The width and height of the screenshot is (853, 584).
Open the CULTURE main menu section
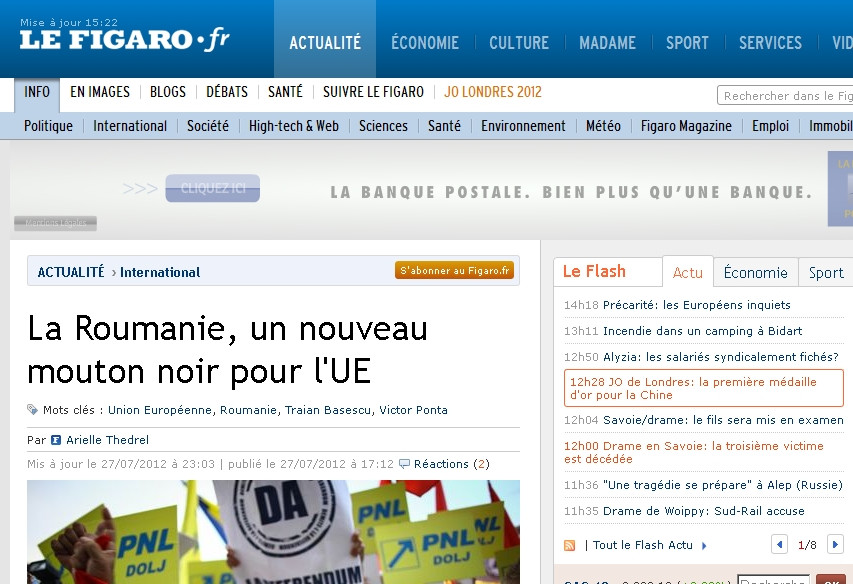(x=518, y=42)
